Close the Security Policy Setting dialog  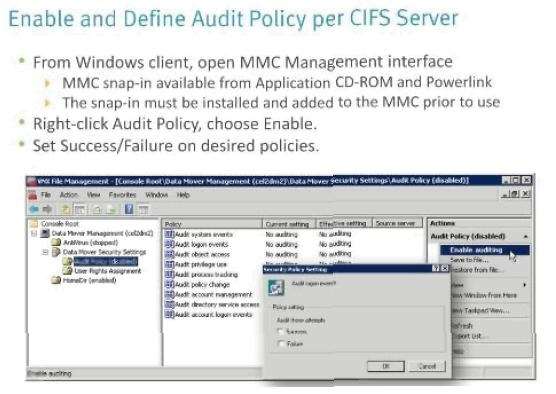click(445, 268)
